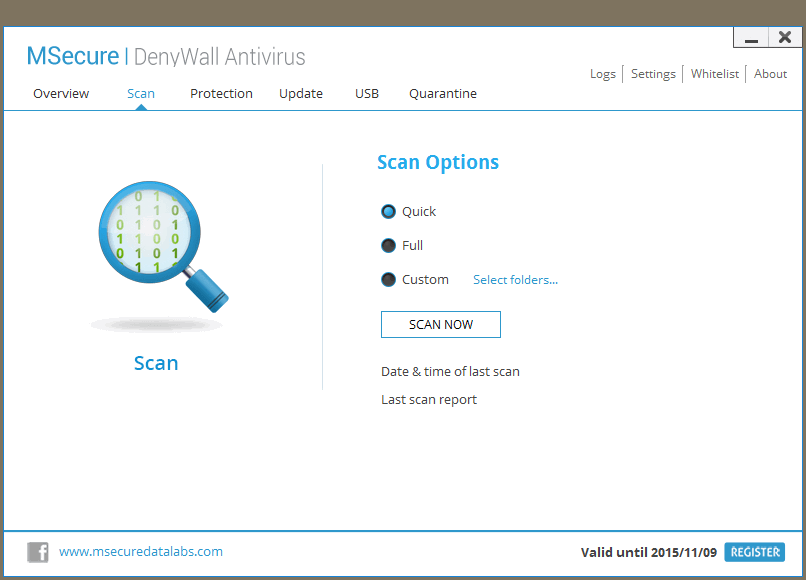806x580 pixels.
Task: Open Settings from the top links
Action: click(x=653, y=74)
